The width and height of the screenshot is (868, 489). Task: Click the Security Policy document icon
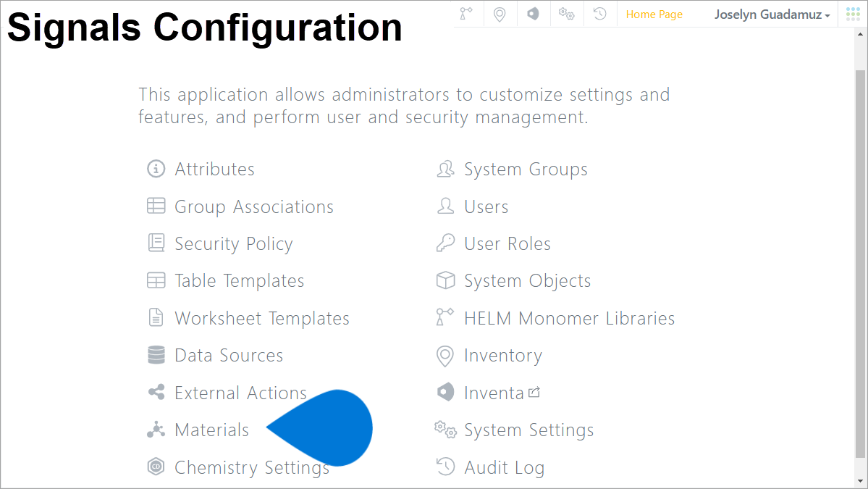click(156, 243)
